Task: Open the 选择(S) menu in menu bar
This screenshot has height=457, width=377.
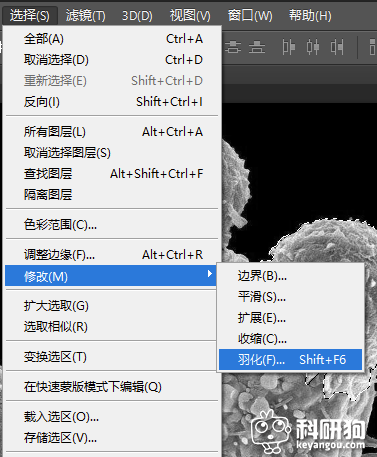Action: tap(30, 16)
